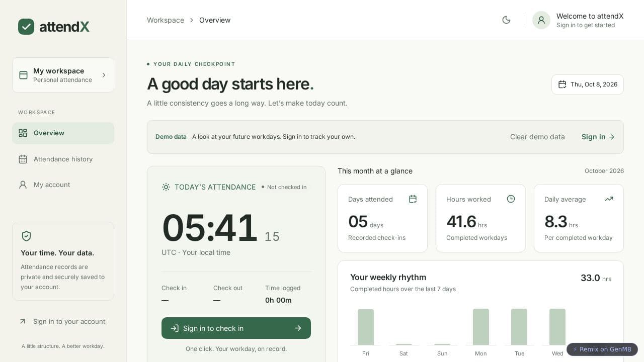Click the breadcrumb chevron separator
Viewport: 644px width, 362px height.
click(x=192, y=20)
